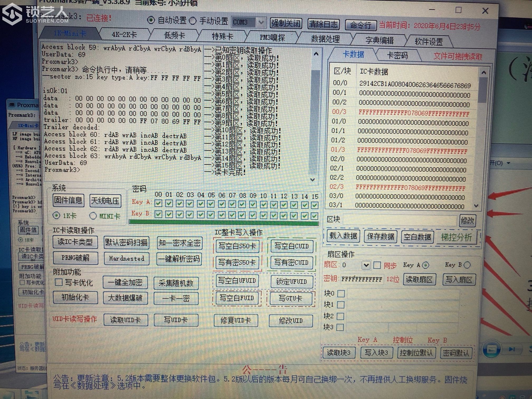
Task: Click the 写GTU卡 button
Action: click(x=291, y=298)
